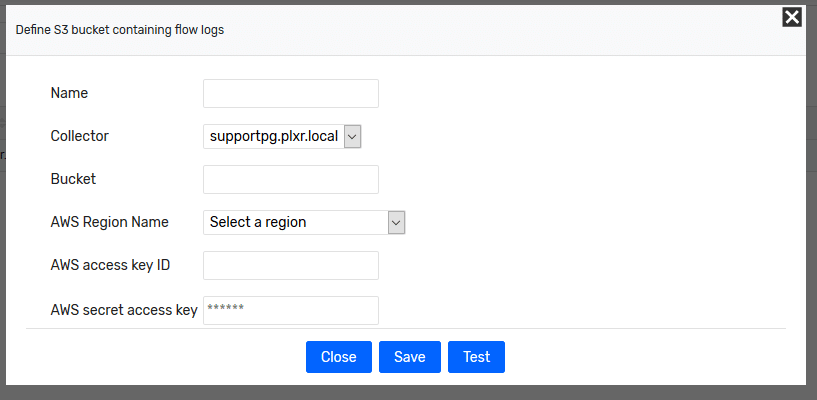Click the AWS Region Name chevron arrow
817x400 pixels.
coord(396,222)
